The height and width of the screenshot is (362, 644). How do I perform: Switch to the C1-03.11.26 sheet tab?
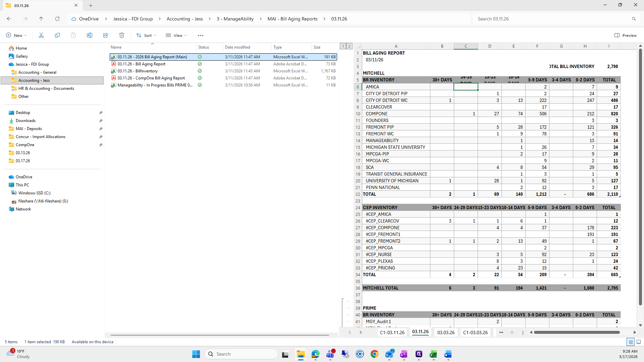[x=392, y=332]
